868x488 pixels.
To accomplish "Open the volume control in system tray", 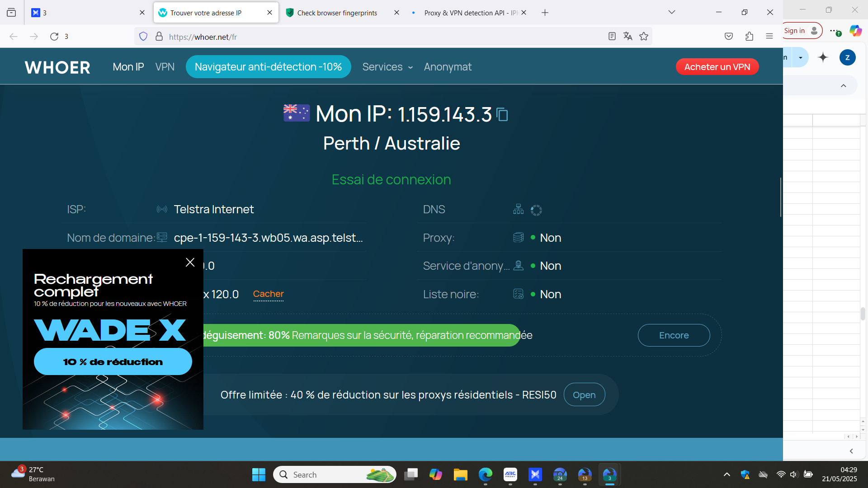I will pos(794,475).
